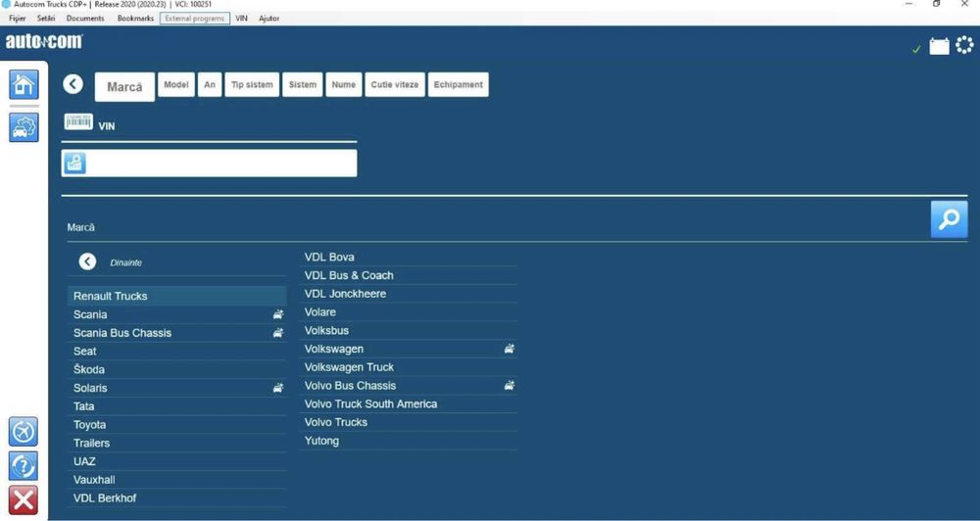Switch to the Sistem tab
This screenshot has width=980, height=521.
click(x=303, y=84)
